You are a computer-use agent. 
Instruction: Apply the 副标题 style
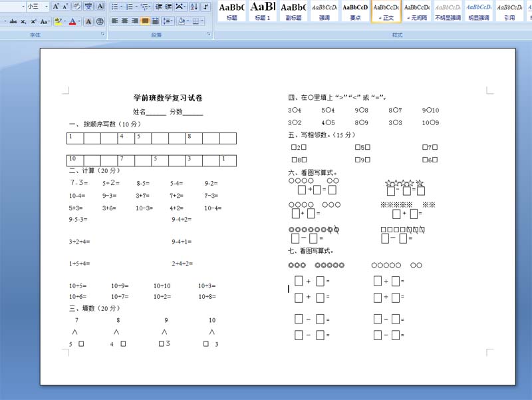(293, 11)
